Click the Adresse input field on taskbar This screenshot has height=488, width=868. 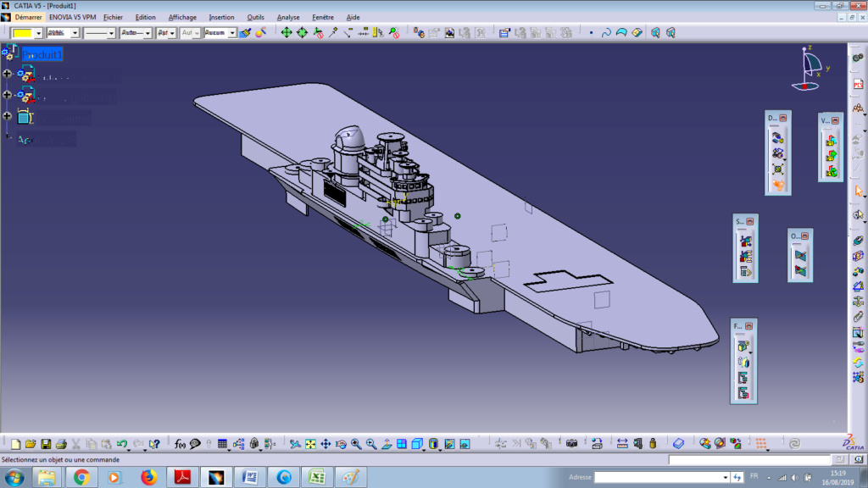pos(658,477)
